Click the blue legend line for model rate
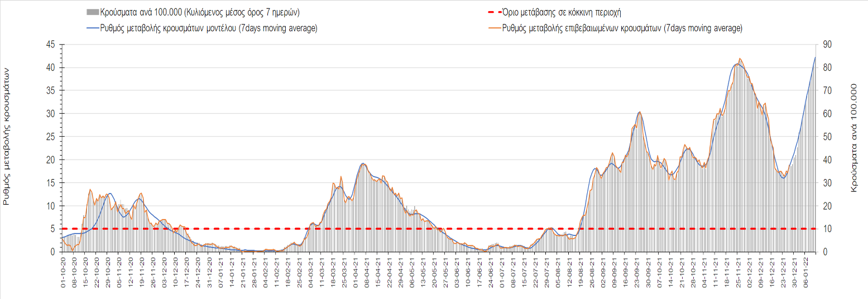 [x=93, y=28]
